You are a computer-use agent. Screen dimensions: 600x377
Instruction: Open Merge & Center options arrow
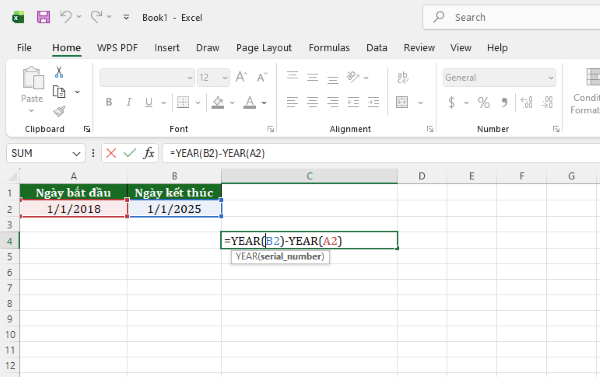click(420, 103)
